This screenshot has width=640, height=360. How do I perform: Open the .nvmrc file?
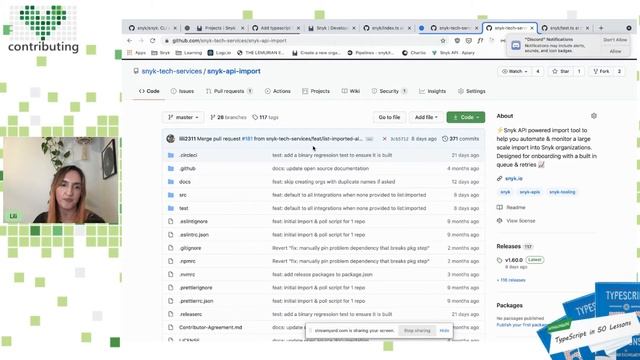click(x=187, y=275)
